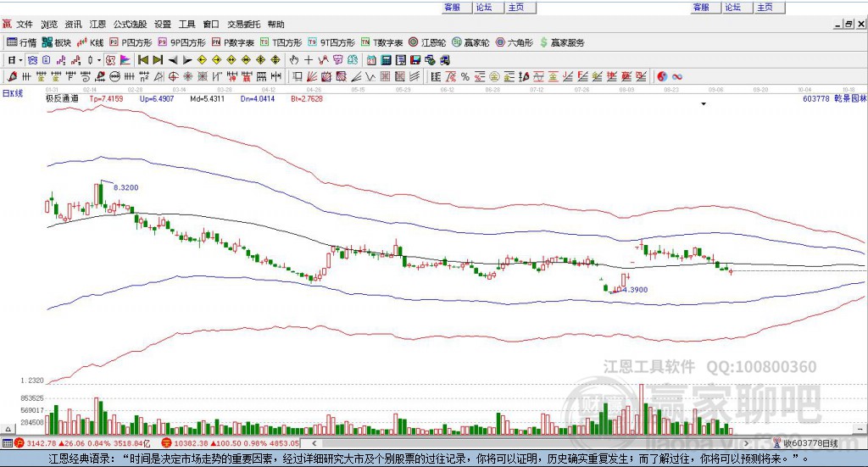Viewport: 868px width, 467px height.
Task: Click the Up=6.4907 indicator value
Action: click(x=157, y=98)
